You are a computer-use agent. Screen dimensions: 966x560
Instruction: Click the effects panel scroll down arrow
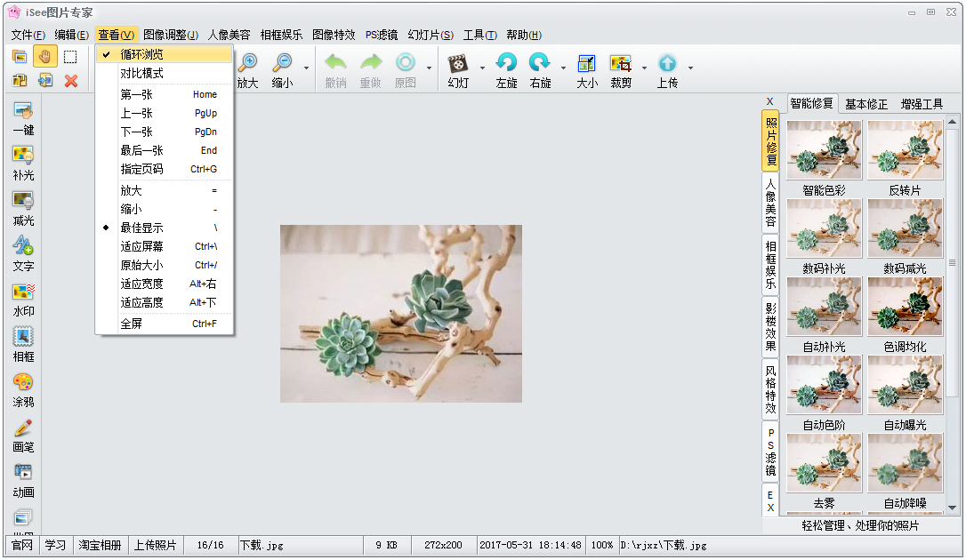953,508
